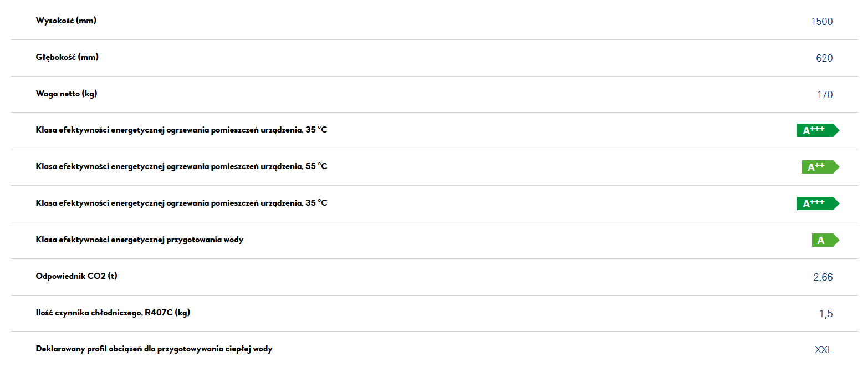Click the Wysokość (mm) label

pyautogui.click(x=66, y=21)
